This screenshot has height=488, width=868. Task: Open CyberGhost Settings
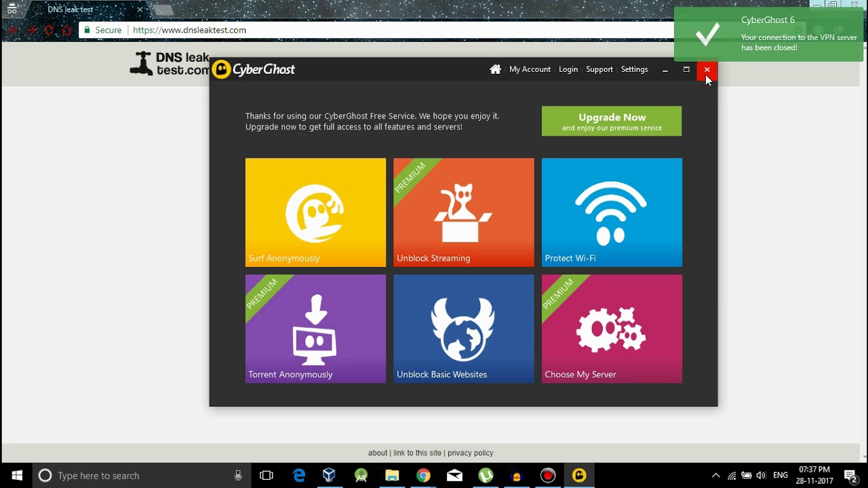pyautogui.click(x=635, y=69)
